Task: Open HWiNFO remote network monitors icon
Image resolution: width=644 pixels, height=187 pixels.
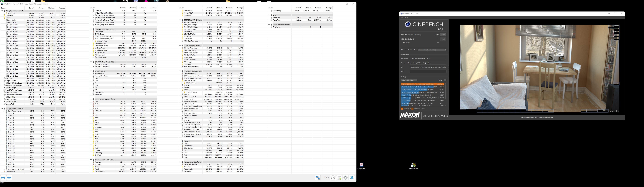Action: 318,178
